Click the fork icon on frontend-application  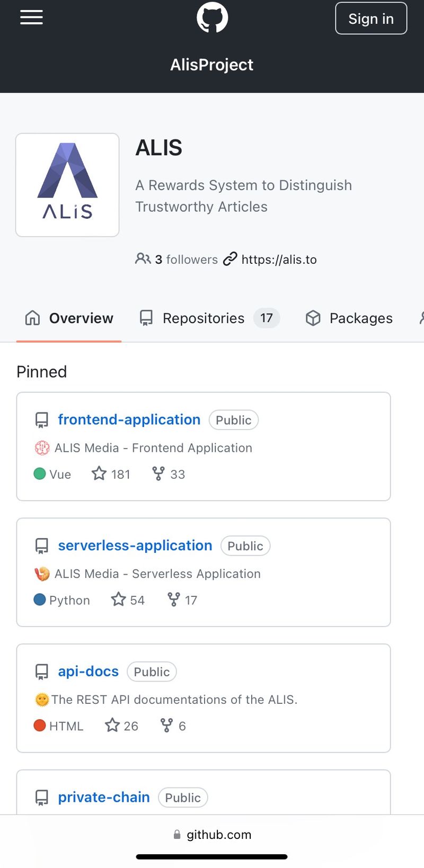point(158,473)
